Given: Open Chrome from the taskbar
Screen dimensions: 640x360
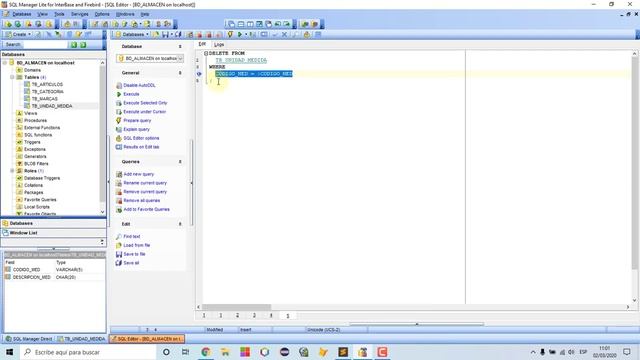Looking at the screenshot, I should tap(206, 352).
